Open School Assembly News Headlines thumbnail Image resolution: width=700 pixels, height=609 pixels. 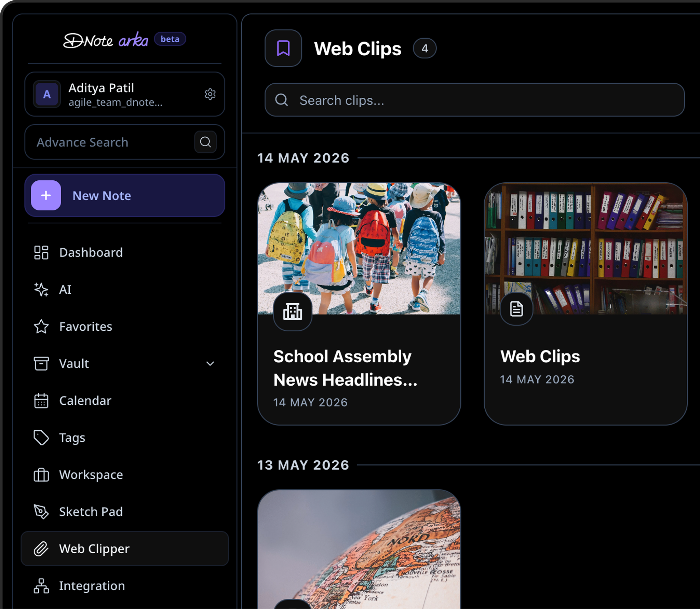pos(359,249)
